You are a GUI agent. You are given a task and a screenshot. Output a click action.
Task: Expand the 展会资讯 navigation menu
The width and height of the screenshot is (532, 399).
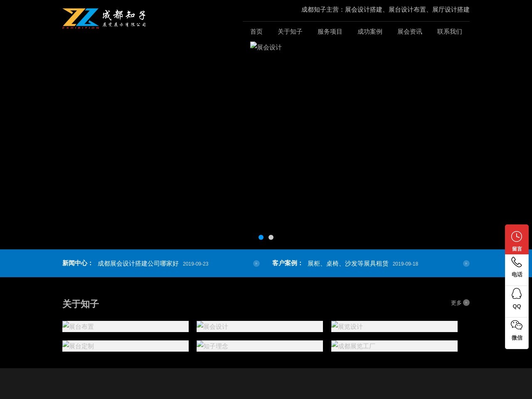coord(410,32)
